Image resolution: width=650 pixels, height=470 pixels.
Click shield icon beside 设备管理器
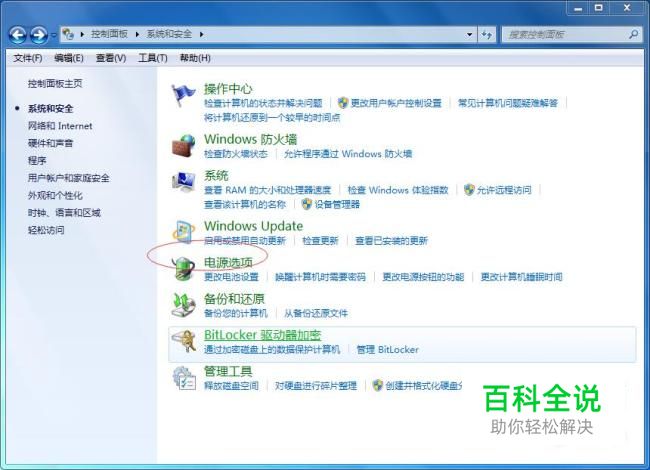pos(306,204)
